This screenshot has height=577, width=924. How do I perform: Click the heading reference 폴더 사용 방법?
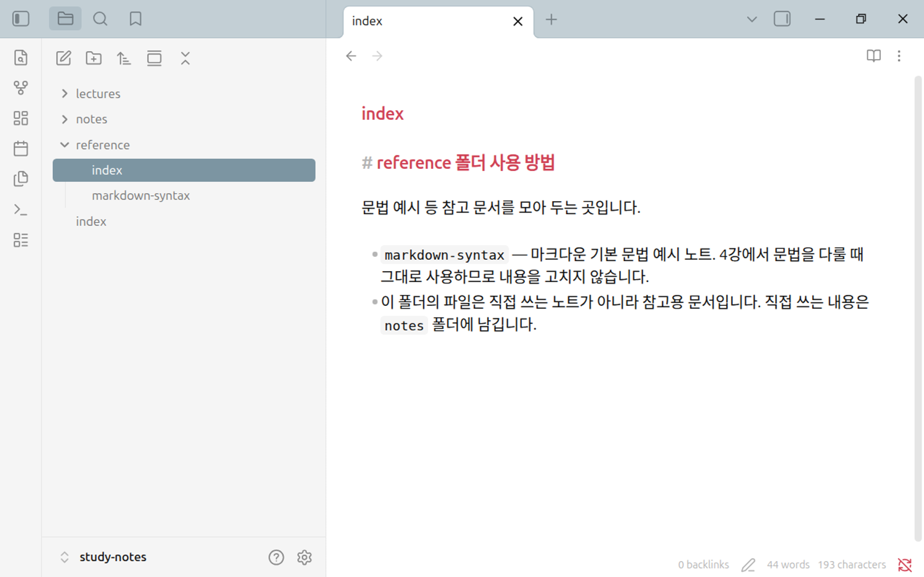(466, 163)
